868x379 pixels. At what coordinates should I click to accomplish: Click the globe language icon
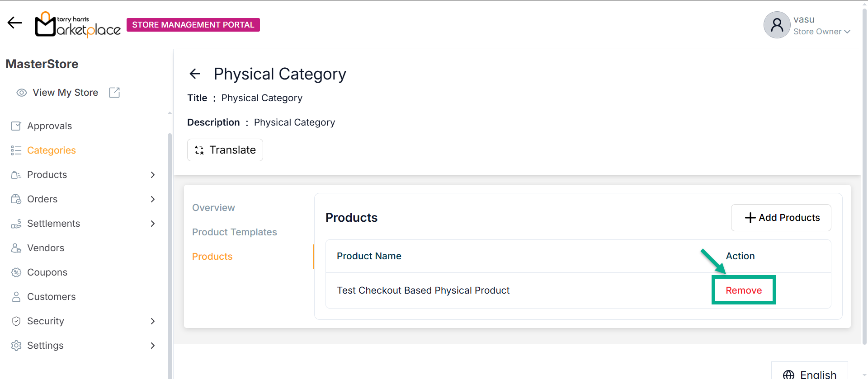click(x=788, y=374)
